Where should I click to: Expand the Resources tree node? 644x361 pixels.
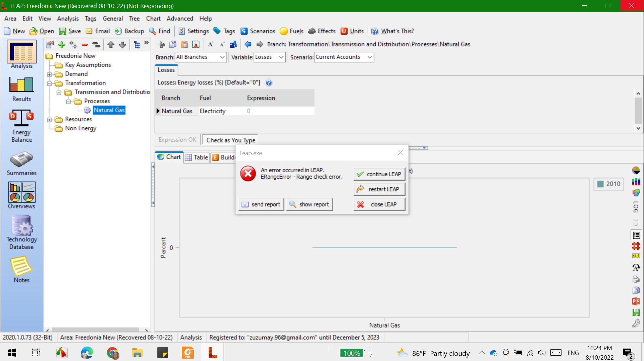click(x=49, y=120)
